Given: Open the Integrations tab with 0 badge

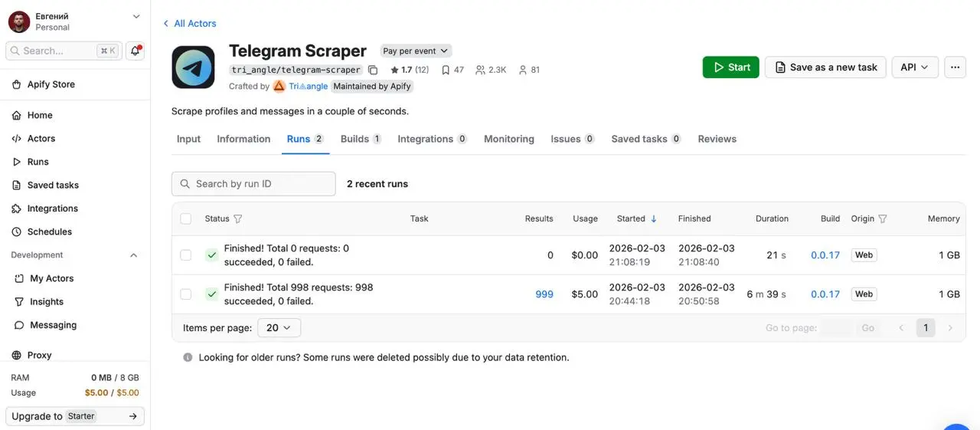Looking at the screenshot, I should pos(433,139).
